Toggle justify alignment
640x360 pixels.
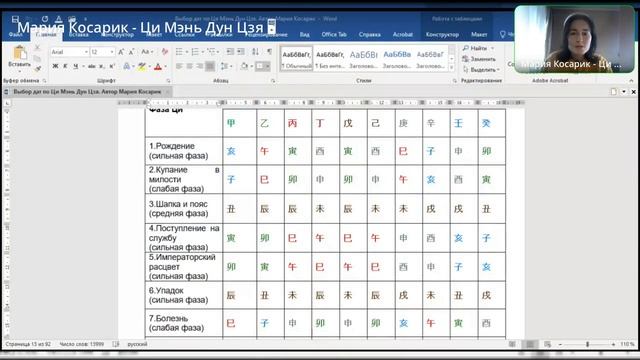(210, 66)
